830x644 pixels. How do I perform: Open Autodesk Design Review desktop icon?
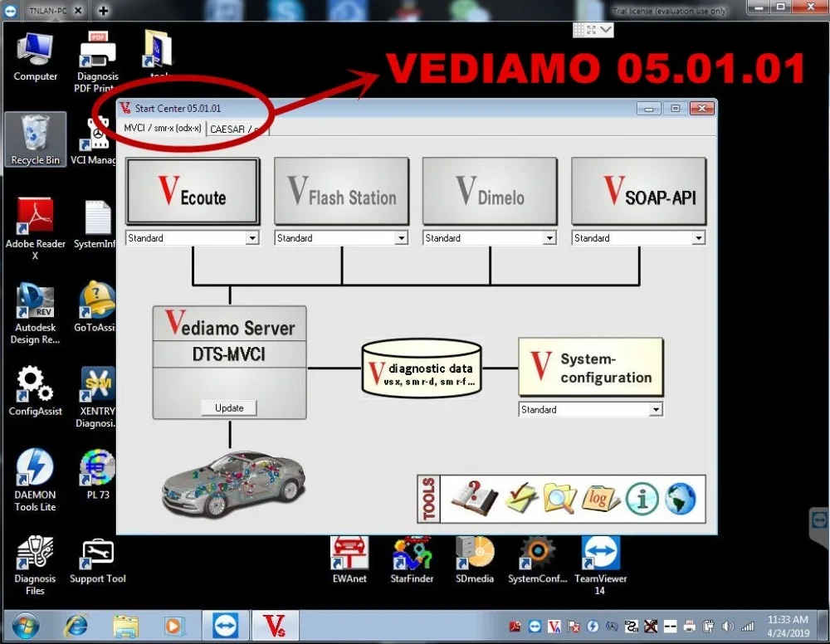pos(36,313)
